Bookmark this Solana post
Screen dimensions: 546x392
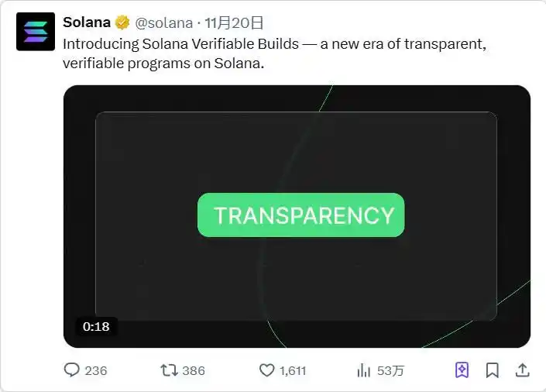[x=493, y=370]
